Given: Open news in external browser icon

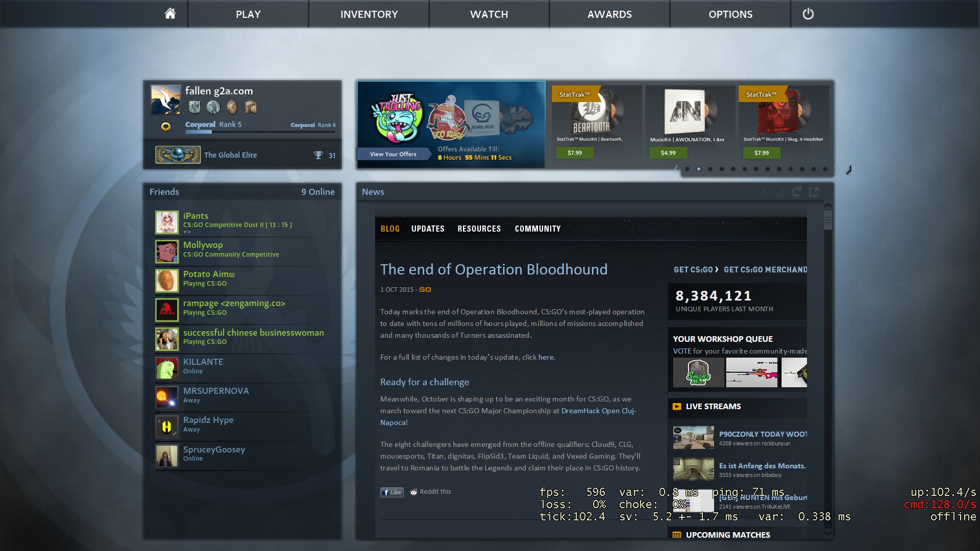Looking at the screenshot, I should pyautogui.click(x=814, y=192).
